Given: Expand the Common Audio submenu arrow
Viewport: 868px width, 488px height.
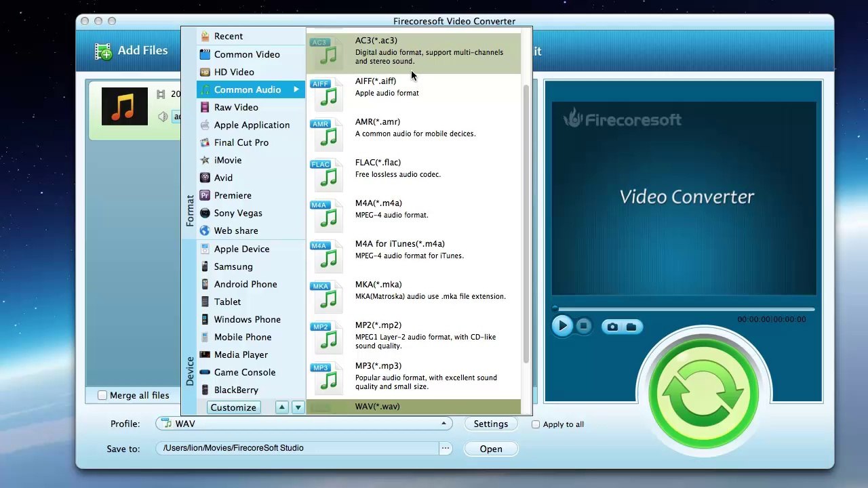Looking at the screenshot, I should coord(296,89).
